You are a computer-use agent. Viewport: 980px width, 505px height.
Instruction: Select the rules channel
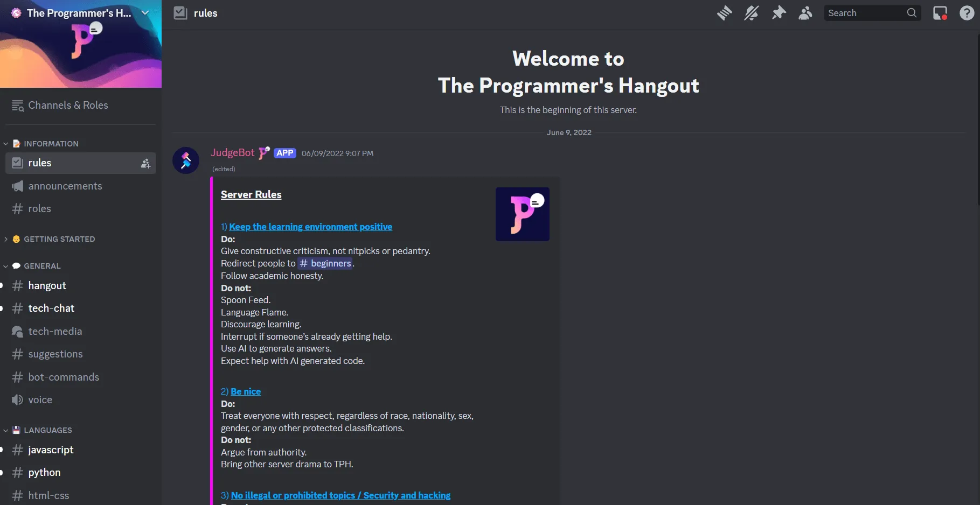coord(81,163)
